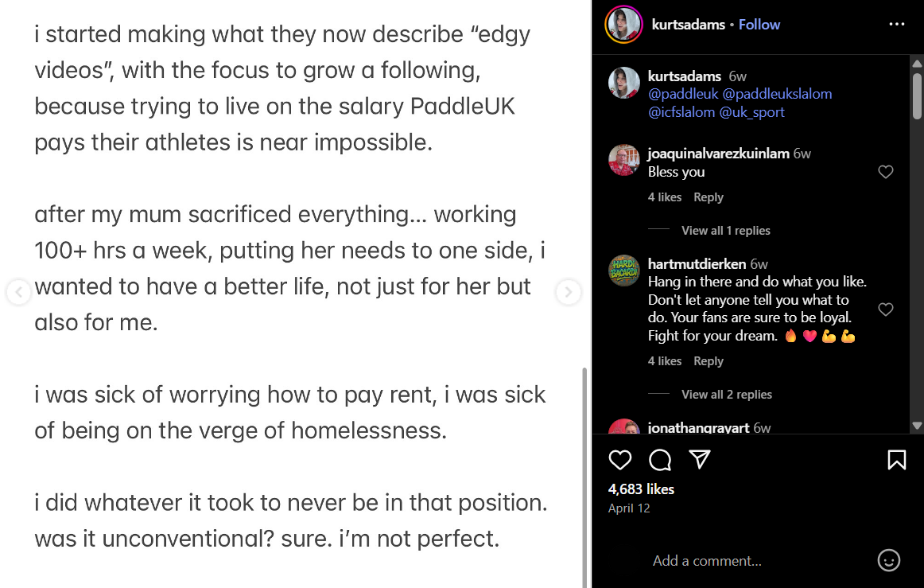Like hartmutdierken's comment
This screenshot has width=924, height=588.
pyautogui.click(x=885, y=309)
